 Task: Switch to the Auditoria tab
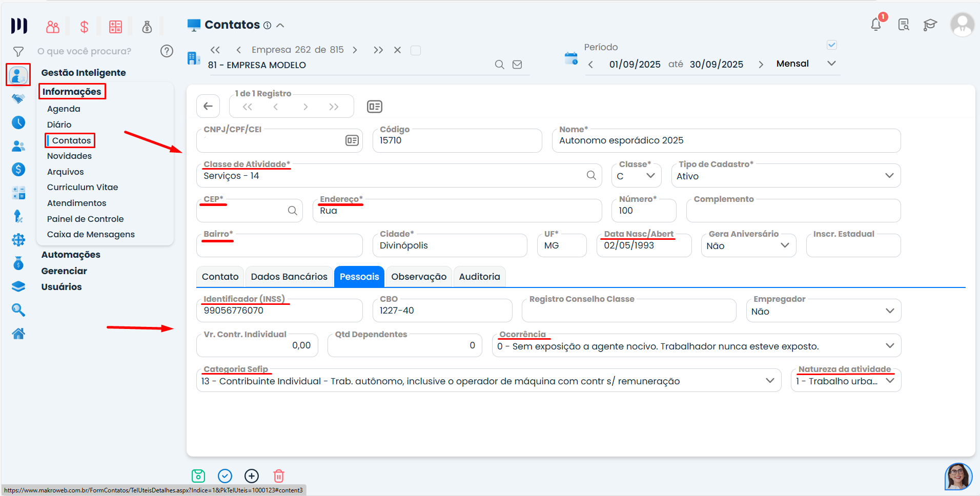(x=479, y=277)
